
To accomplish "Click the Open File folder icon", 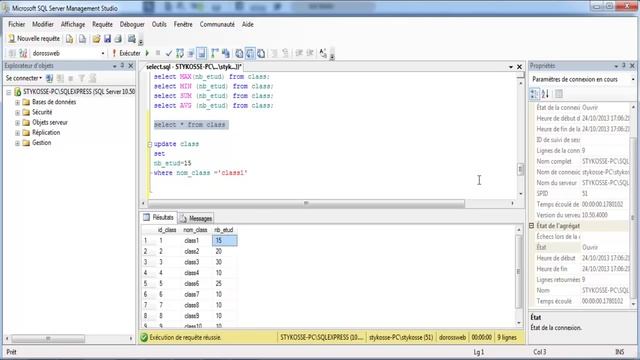I will click(x=96, y=39).
